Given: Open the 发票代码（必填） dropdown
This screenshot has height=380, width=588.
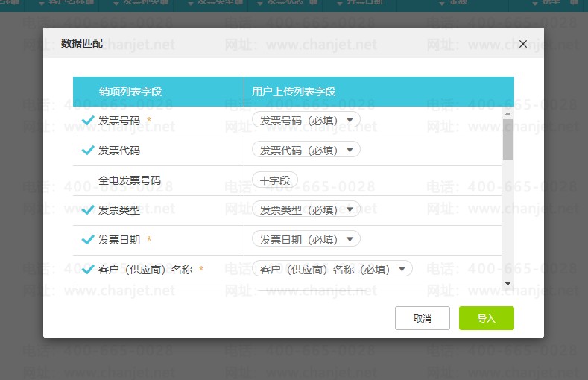Looking at the screenshot, I should [x=306, y=150].
